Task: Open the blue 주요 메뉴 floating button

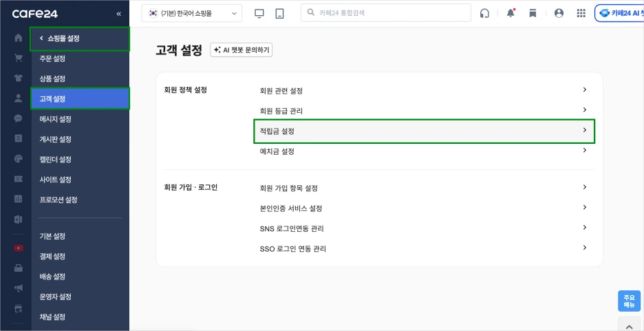Action: [x=630, y=301]
